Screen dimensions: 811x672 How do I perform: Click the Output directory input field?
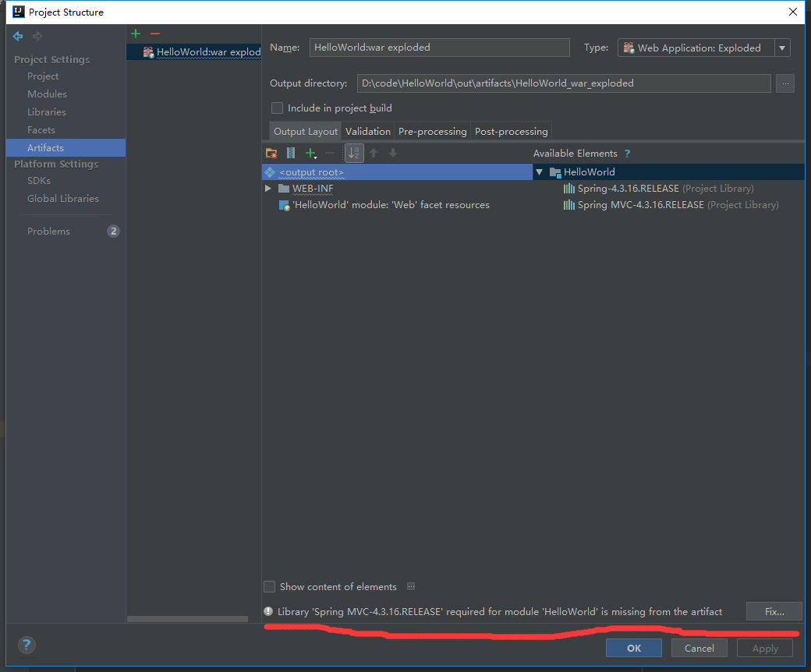[x=564, y=83]
